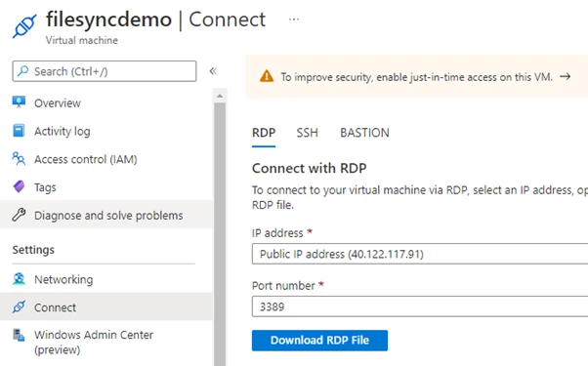This screenshot has height=366, width=588.
Task: Click the Connect with RDP heading
Action: [x=309, y=168]
